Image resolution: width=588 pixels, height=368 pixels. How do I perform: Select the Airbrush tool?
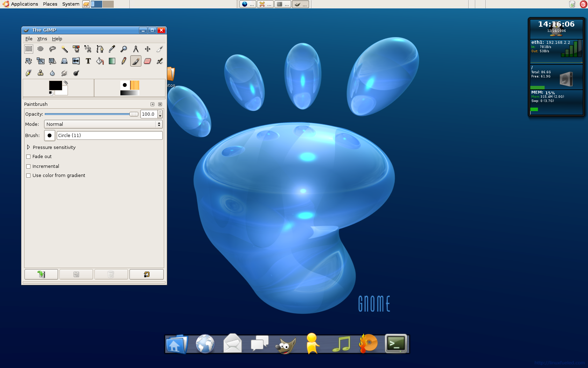(160, 61)
